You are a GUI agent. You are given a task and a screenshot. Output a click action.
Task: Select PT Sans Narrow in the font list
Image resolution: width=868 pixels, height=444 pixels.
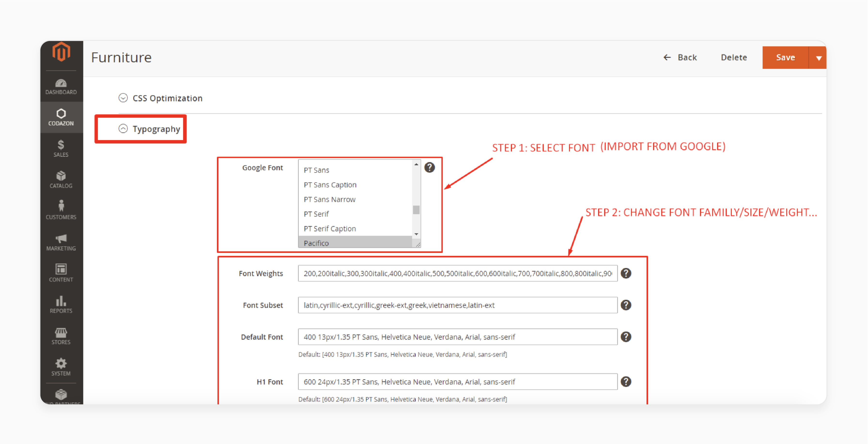pos(355,199)
